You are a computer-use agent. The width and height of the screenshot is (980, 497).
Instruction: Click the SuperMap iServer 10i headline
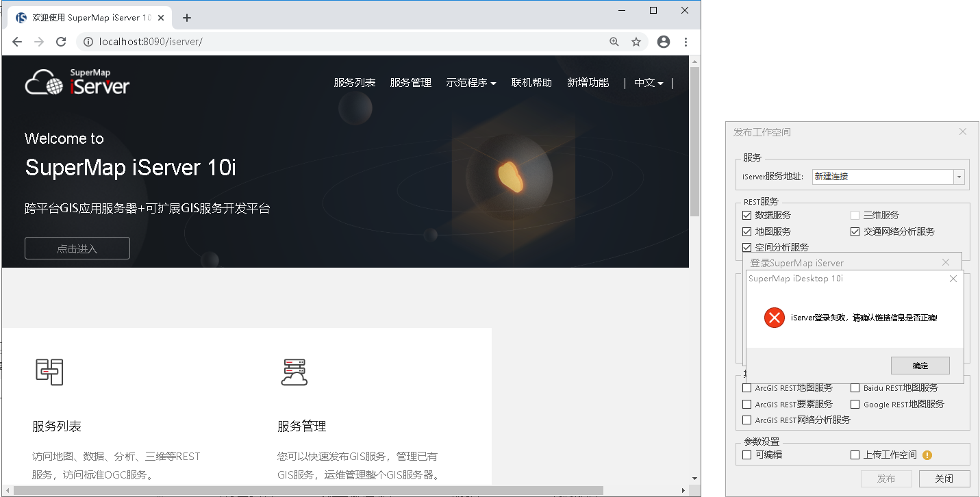[x=130, y=168]
